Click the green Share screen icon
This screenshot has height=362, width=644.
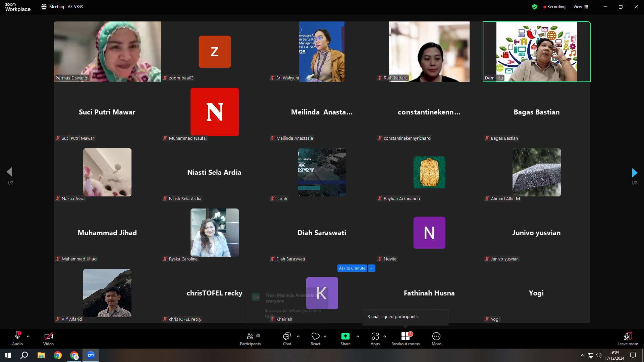(x=345, y=336)
